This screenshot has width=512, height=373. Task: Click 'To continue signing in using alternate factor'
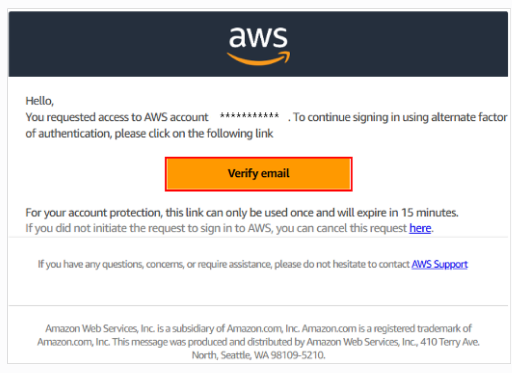click(x=400, y=117)
